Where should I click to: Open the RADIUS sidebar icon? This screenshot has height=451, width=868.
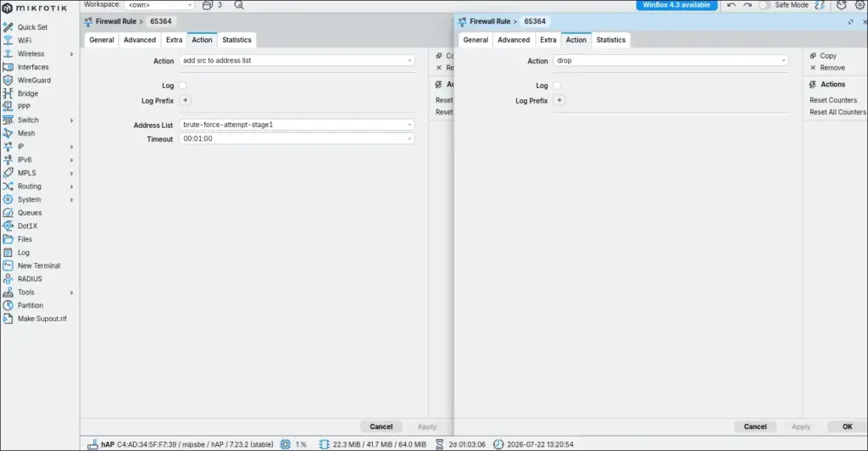click(8, 280)
